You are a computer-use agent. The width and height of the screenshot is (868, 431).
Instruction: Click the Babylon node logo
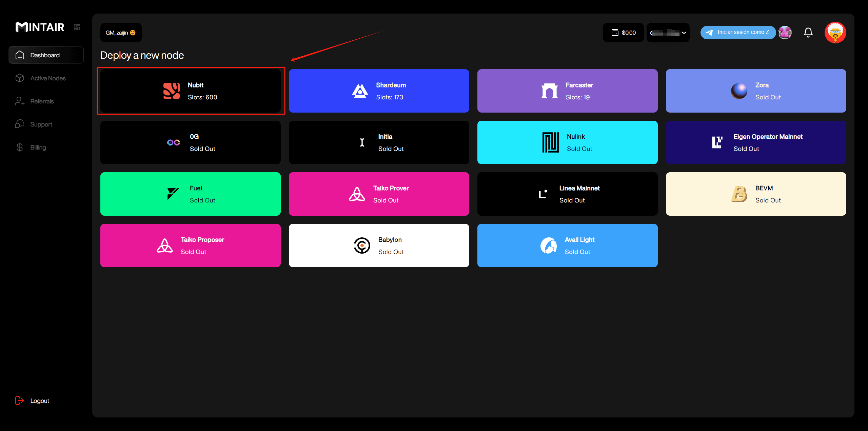pyautogui.click(x=362, y=246)
